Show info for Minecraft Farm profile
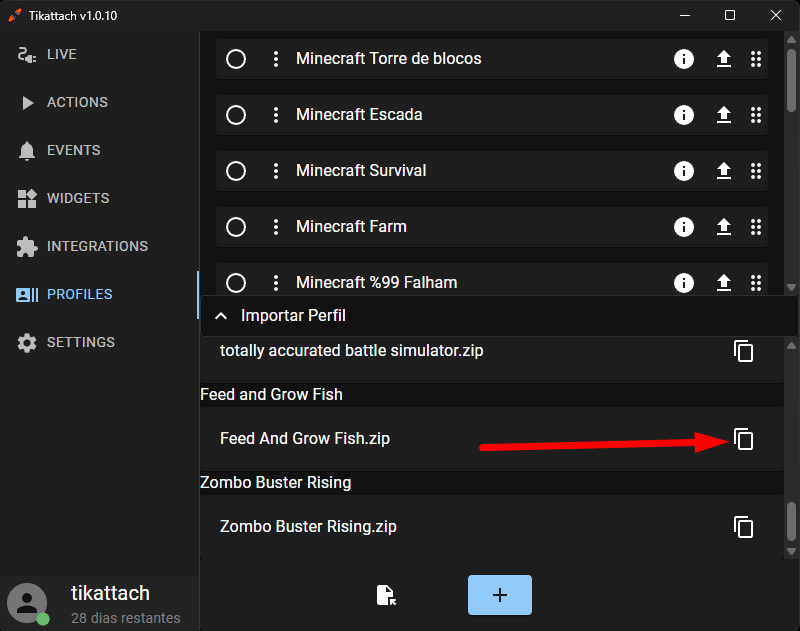Screen dimensions: 800x631 (x=684, y=227)
